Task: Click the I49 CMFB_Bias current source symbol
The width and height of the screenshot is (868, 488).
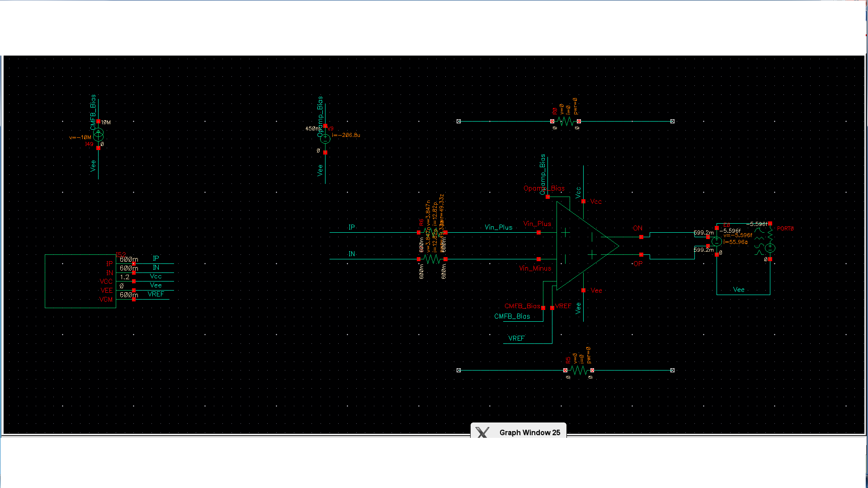Action: point(98,135)
